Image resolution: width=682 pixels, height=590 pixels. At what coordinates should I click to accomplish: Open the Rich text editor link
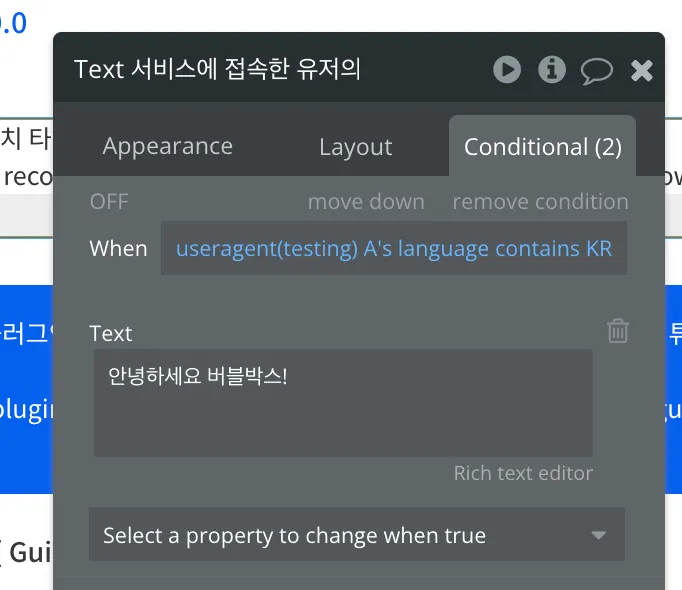tap(523, 473)
